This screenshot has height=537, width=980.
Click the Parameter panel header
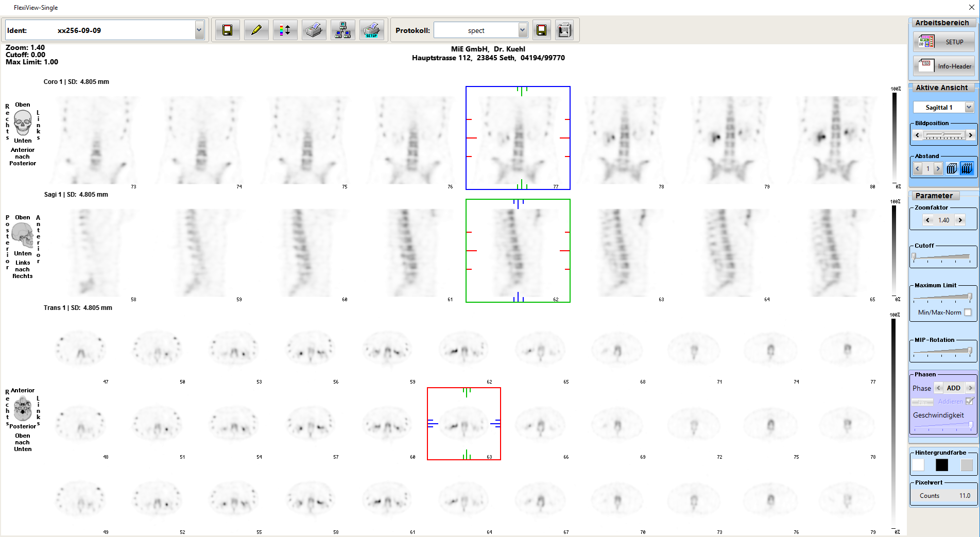pyautogui.click(x=934, y=196)
